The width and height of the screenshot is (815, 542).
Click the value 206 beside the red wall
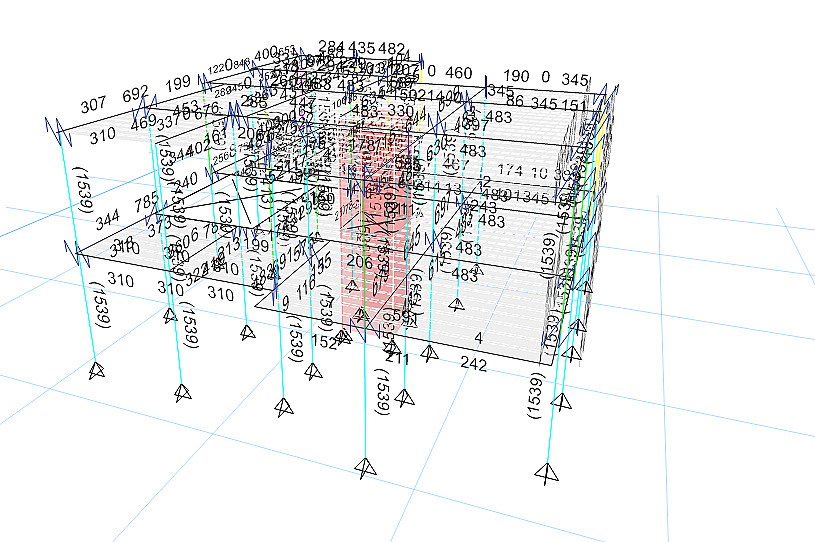click(359, 261)
